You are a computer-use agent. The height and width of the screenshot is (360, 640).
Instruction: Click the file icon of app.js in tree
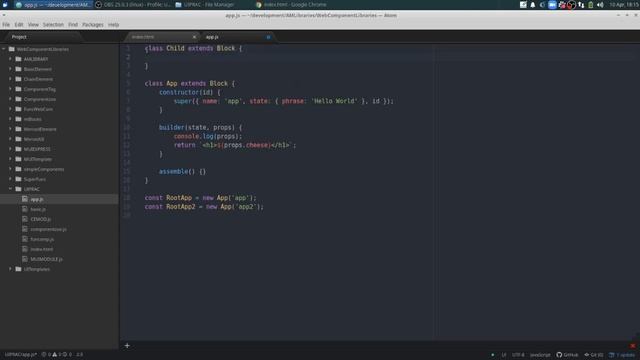[x=25, y=199]
